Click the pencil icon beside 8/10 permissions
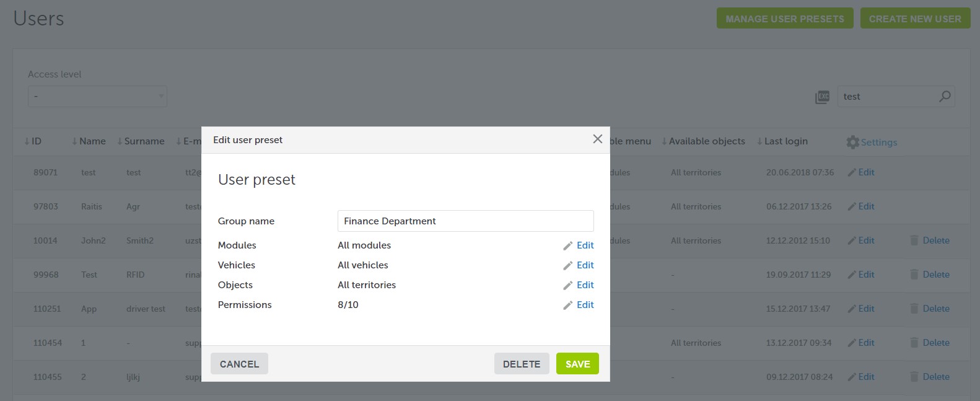980x401 pixels. tap(567, 306)
